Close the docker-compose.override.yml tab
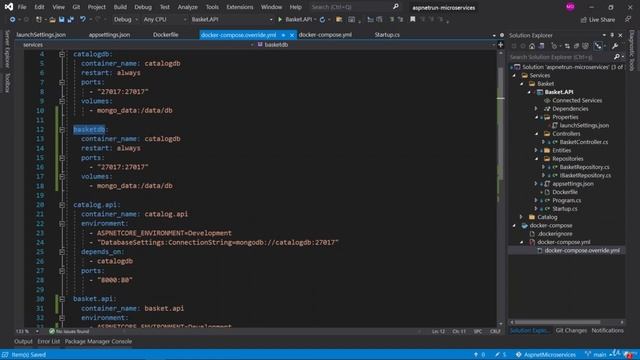The height and width of the screenshot is (360, 640). [291, 35]
